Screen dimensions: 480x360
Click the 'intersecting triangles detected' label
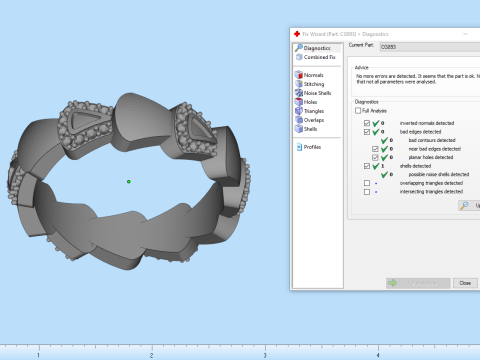click(431, 192)
